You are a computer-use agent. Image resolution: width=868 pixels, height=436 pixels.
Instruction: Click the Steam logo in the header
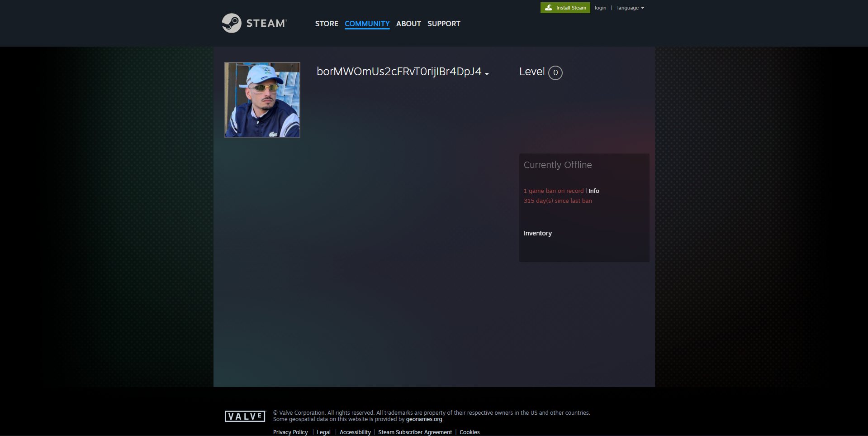point(254,23)
